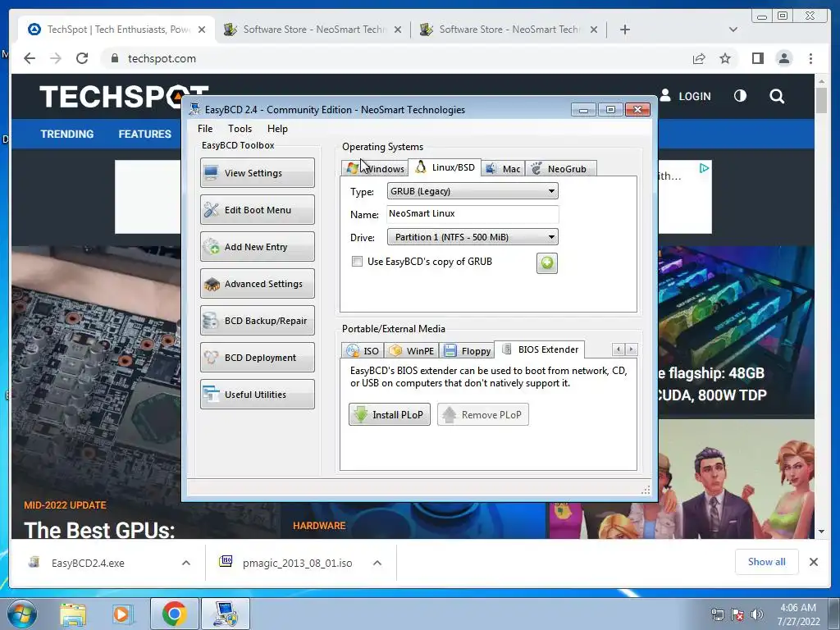Open Useful Utilities in toolbox
The image size is (840, 630).
257,395
